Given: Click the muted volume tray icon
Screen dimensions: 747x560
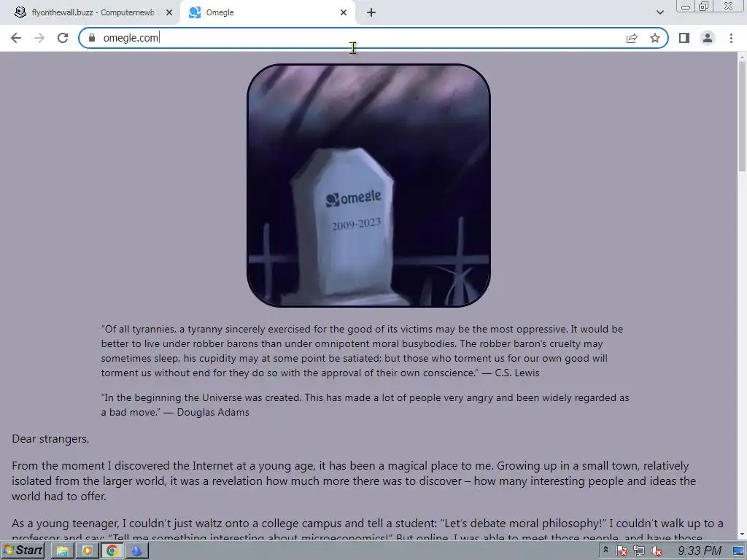Looking at the screenshot, I should click(657, 551).
